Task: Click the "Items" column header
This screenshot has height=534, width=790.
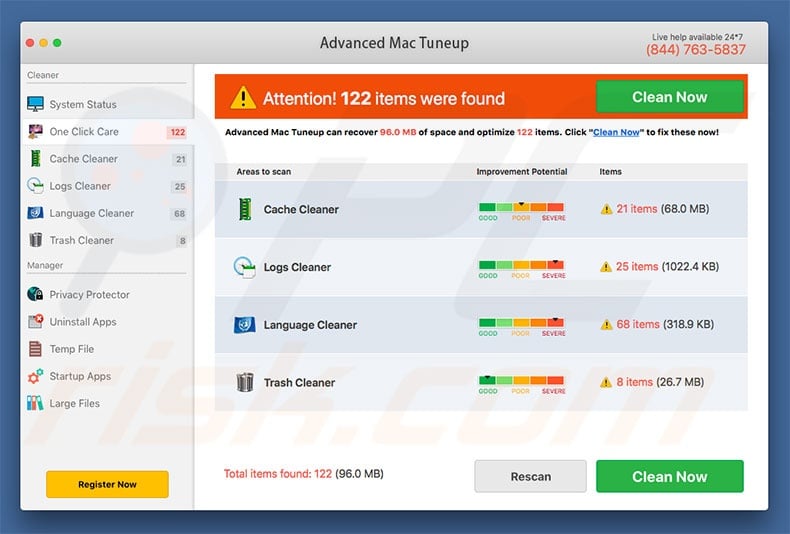Action: (x=610, y=171)
